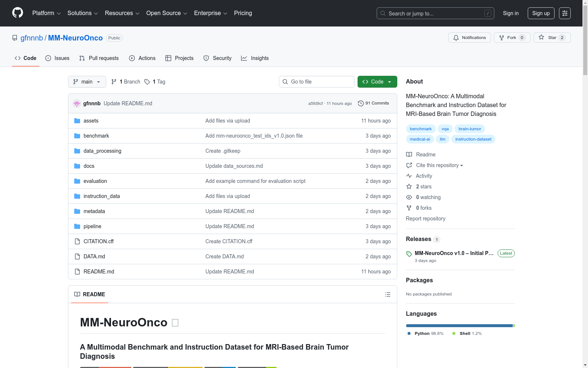Viewport: 588px width, 368px height.
Task: Open the assets folder icon
Action: pos(77,121)
